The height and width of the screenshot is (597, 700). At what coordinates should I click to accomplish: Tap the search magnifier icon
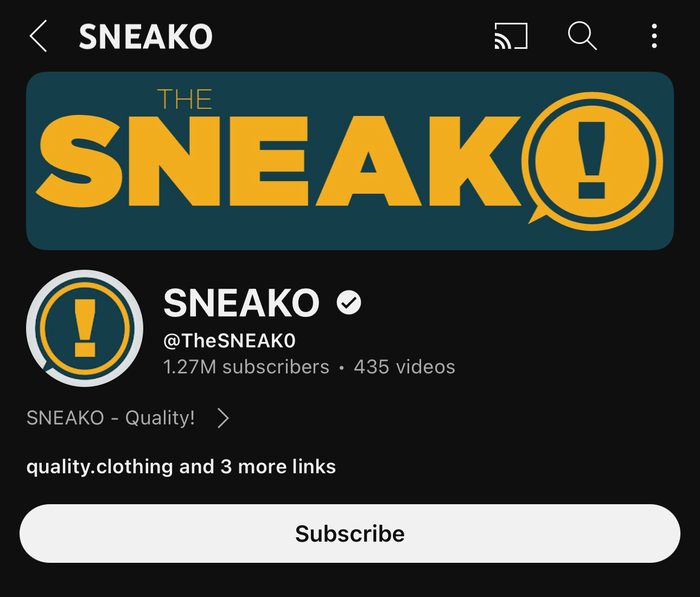point(582,36)
